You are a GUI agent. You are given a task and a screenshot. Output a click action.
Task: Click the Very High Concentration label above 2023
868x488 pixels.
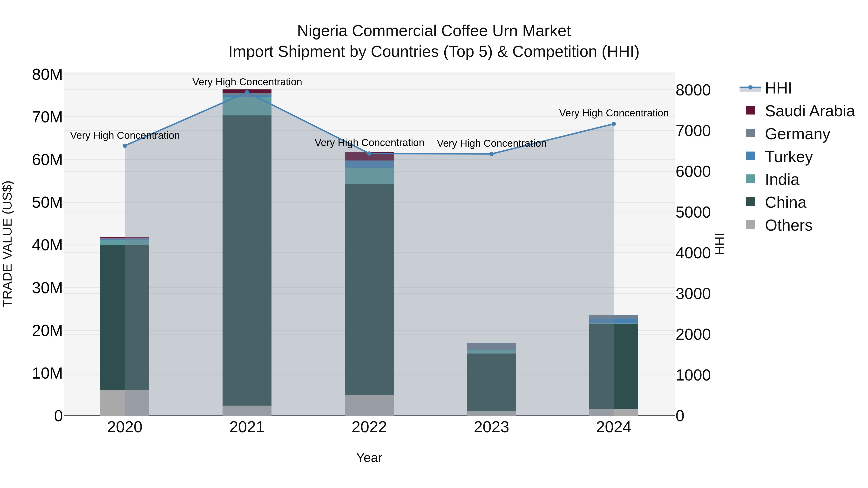pos(492,143)
